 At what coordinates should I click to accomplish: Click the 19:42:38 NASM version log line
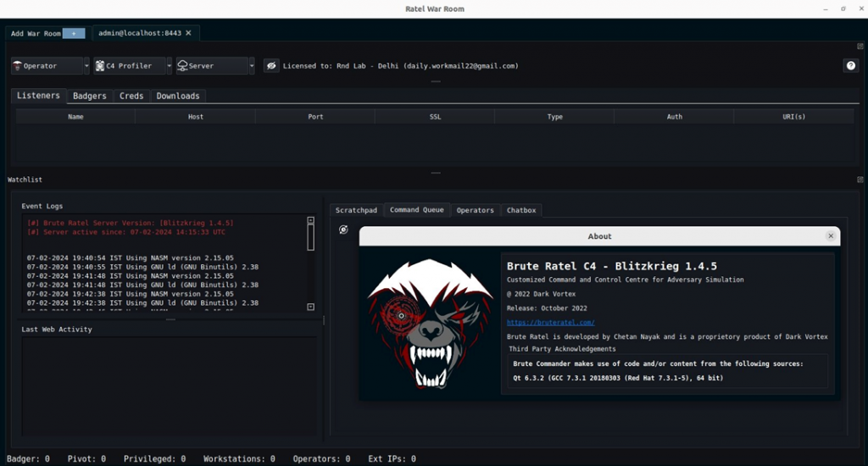pyautogui.click(x=130, y=294)
